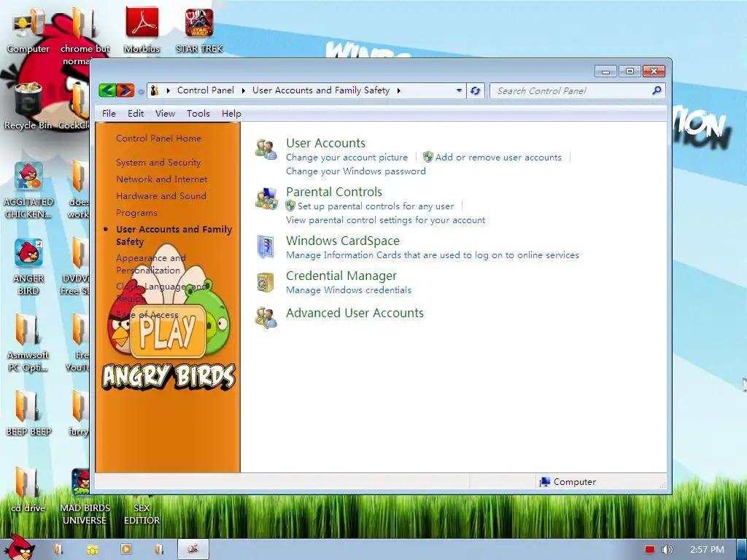Viewport: 747px width, 560px height.
Task: Expand the arrow after Control Panel breadcrumb
Action: click(x=244, y=90)
